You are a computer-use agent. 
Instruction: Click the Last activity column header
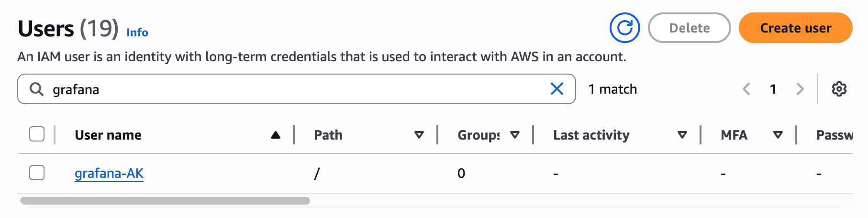(x=591, y=135)
